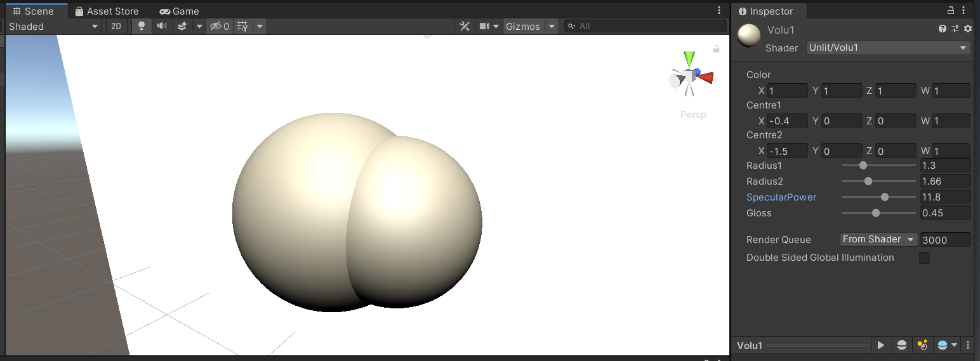
Task: Toggle preview lights icon
Action: click(922, 345)
